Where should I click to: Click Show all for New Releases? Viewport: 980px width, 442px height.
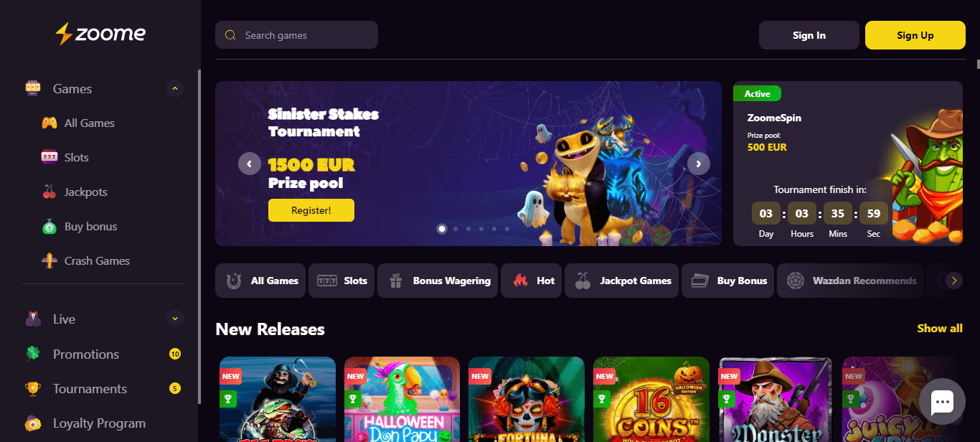(940, 328)
